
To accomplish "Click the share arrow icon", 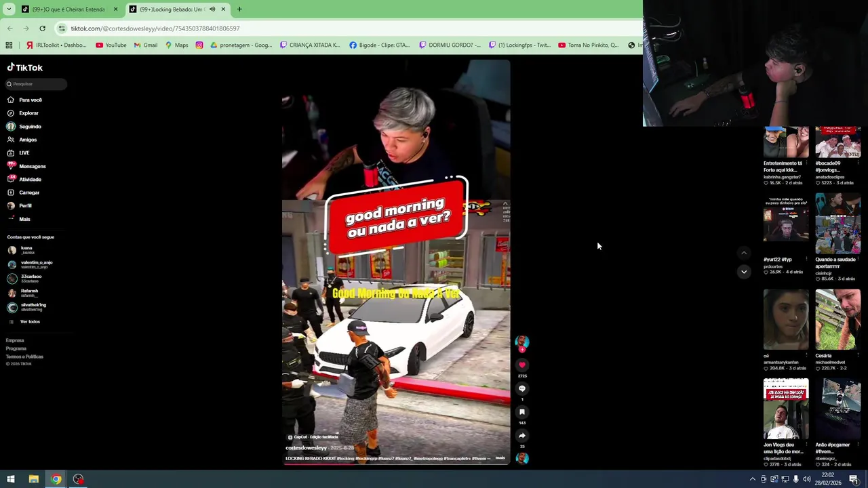I will pos(522,436).
